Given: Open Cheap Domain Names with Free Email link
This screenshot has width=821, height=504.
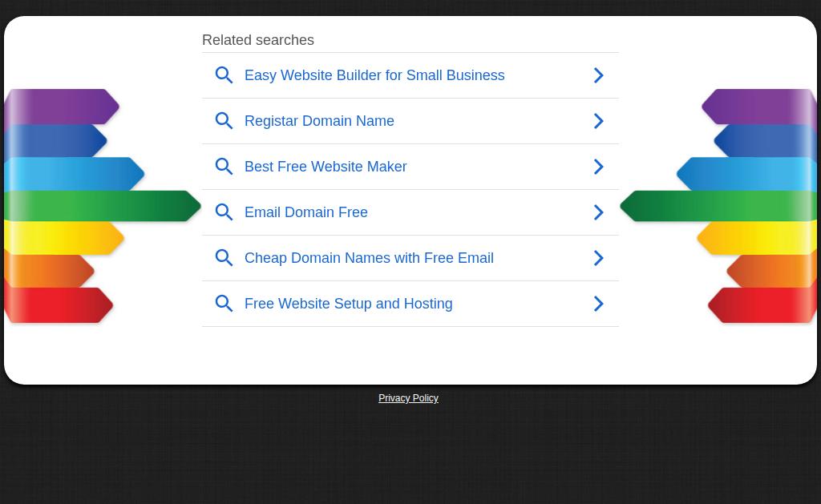Looking at the screenshot, I should point(369,258).
